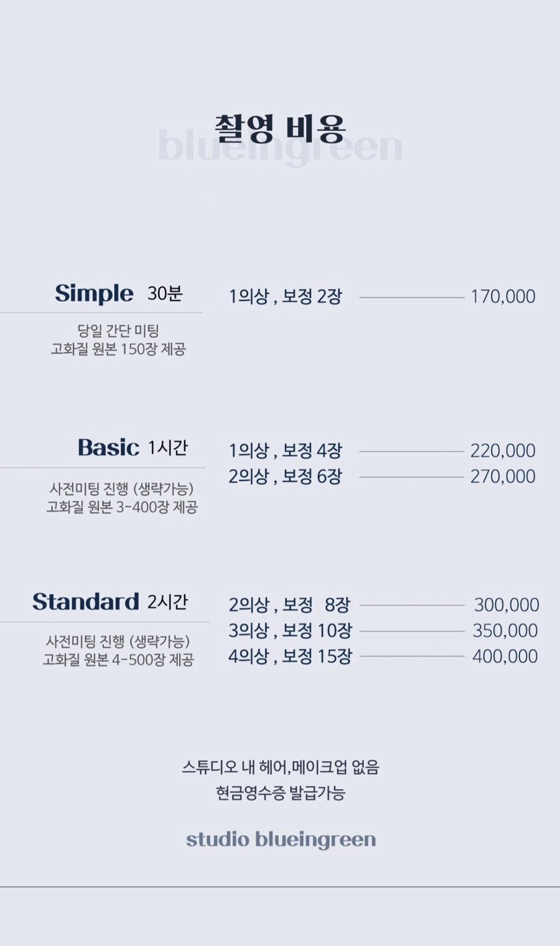
Task: Click the 고화질 원본 3-400장 제공 text
Action: 122,507
